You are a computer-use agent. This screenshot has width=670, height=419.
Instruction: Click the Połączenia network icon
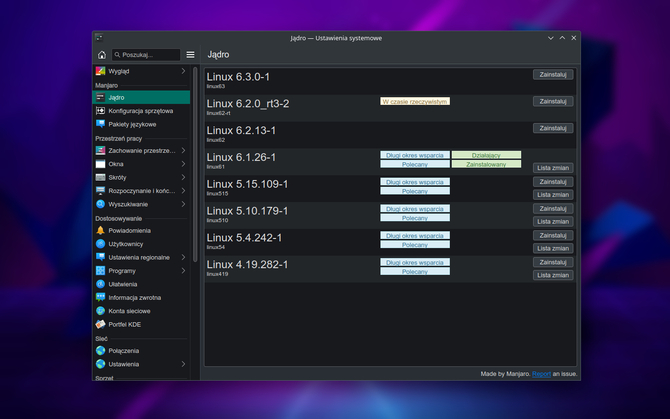(100, 351)
